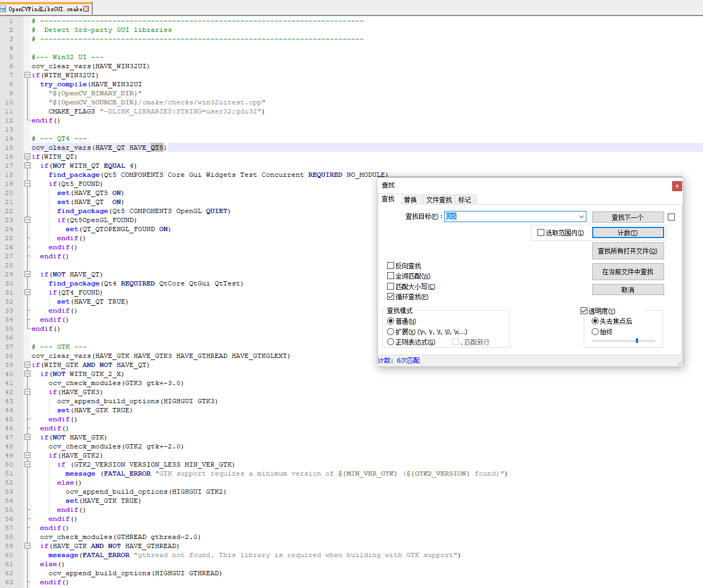This screenshot has width=703, height=588.
Task: Click 查找所有打开文件 button
Action: pyautogui.click(x=627, y=251)
